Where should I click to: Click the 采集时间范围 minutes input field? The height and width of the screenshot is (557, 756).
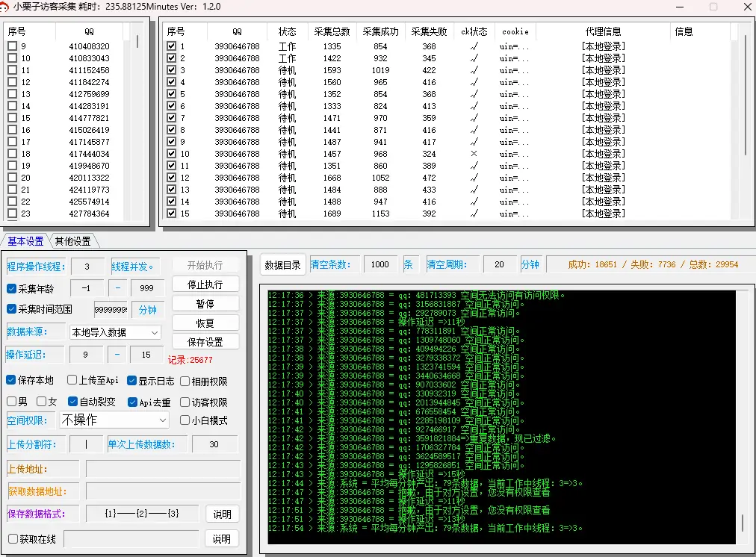[111, 309]
